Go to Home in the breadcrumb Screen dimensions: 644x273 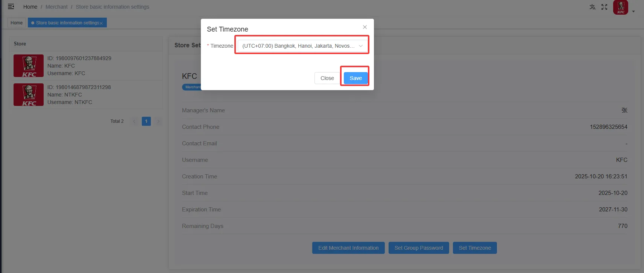[x=30, y=7]
